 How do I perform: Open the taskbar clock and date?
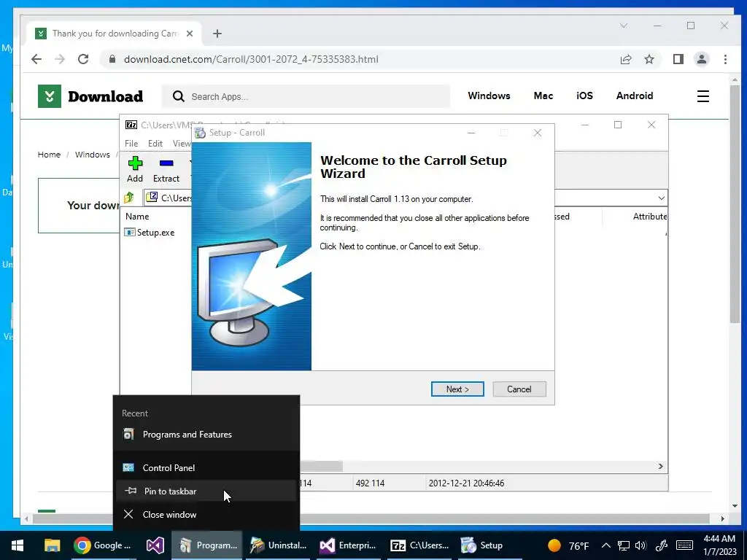720,545
